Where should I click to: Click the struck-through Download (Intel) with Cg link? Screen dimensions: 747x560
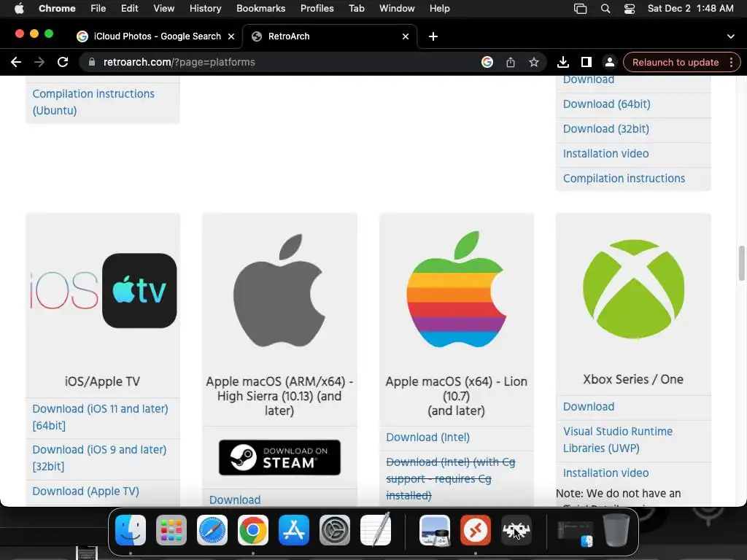coord(450,478)
